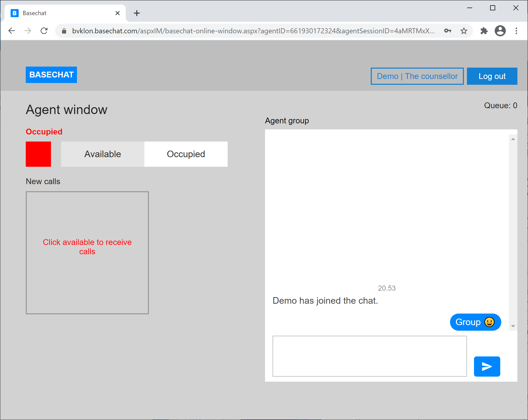Open emoji picker smiley icon
The height and width of the screenshot is (420, 528).
[489, 322]
